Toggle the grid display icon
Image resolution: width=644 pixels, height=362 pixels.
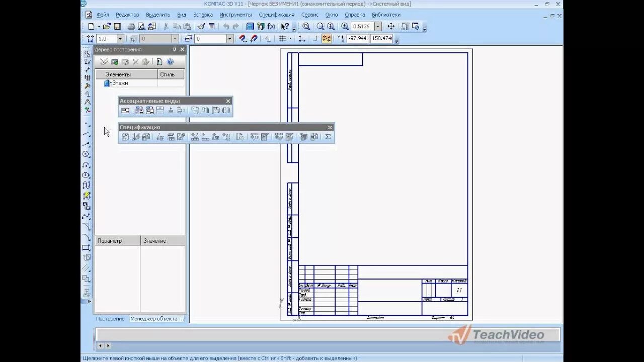(283, 39)
